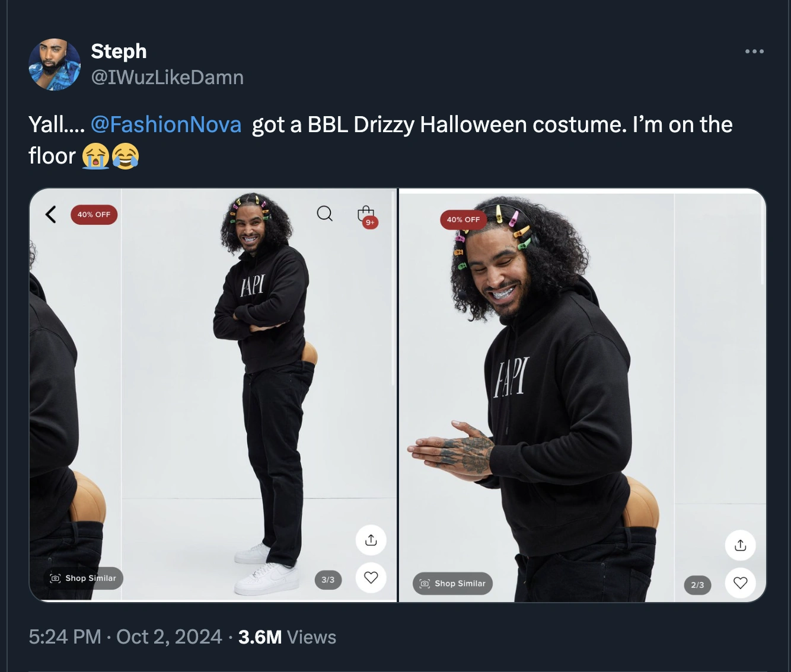Click share icon in left image
The image size is (791, 672).
pyautogui.click(x=371, y=540)
